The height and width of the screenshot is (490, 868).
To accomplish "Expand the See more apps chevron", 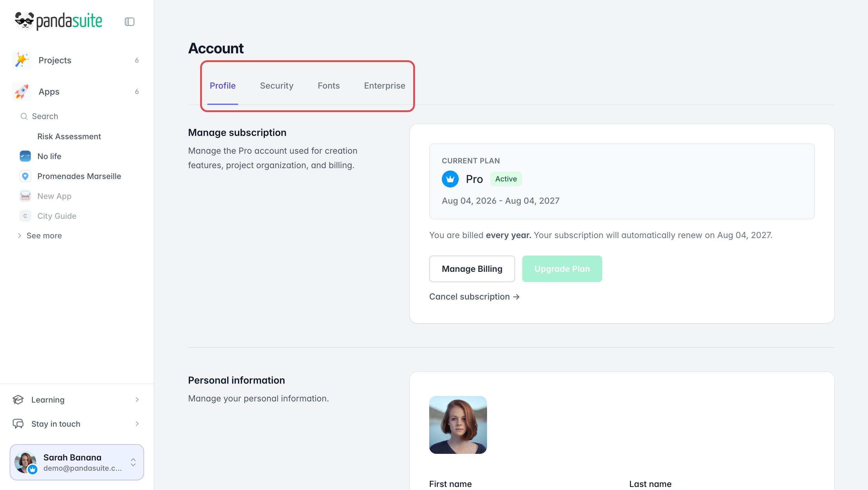I will click(x=20, y=236).
